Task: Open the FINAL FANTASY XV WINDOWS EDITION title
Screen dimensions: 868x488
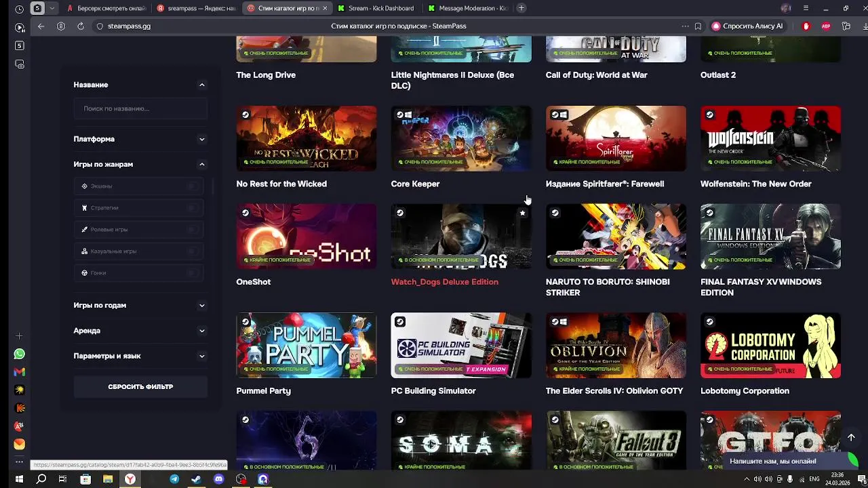Action: coord(761,287)
